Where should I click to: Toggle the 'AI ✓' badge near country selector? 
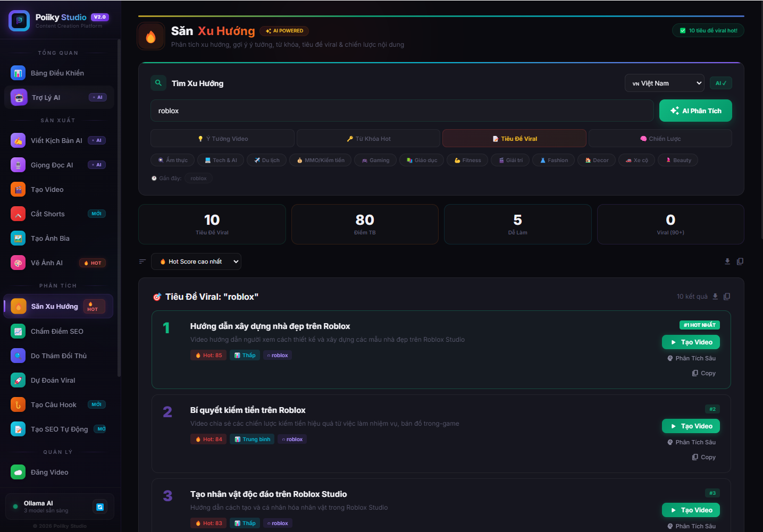pyautogui.click(x=720, y=83)
